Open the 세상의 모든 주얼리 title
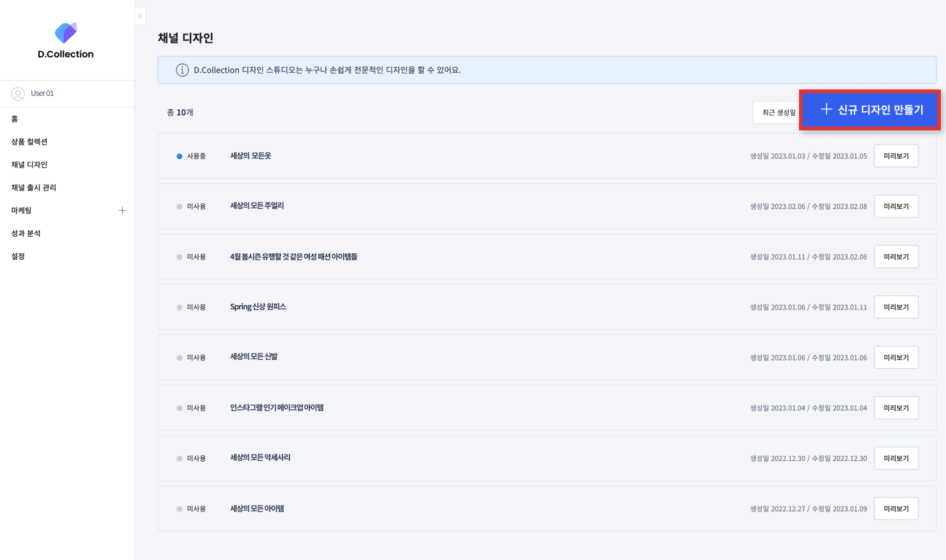Screen dimensions: 946x560 coord(257,206)
